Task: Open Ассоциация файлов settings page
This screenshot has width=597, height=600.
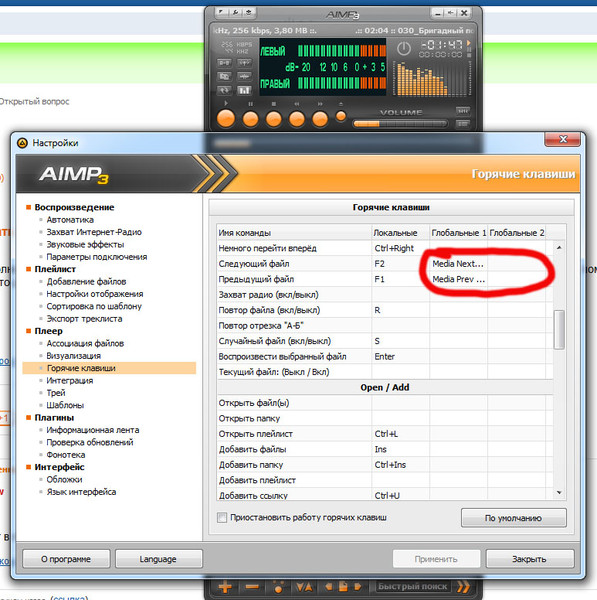Action: [85, 343]
